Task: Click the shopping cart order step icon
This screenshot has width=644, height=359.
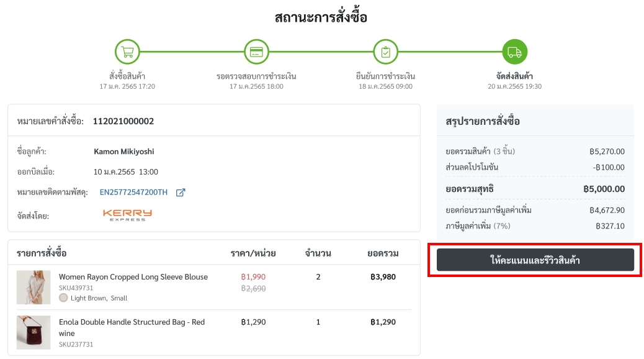Action: point(127,52)
